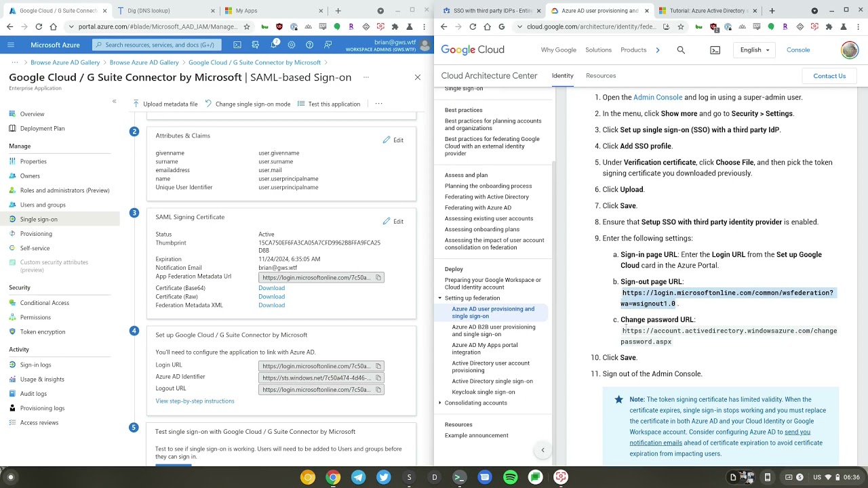Show more Google Cloud nav items chevron

657,50
